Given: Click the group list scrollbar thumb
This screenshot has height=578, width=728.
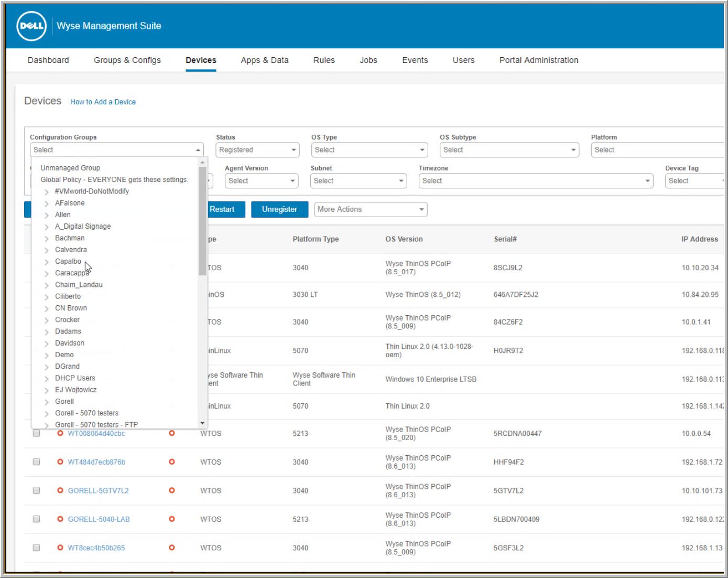Looking at the screenshot, I should (x=202, y=221).
